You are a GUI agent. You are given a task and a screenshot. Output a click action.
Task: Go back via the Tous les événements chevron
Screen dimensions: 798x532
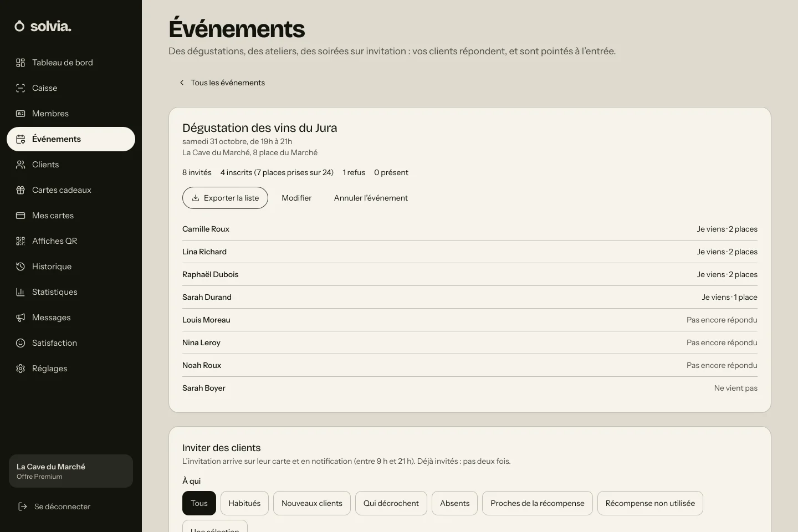click(x=182, y=83)
